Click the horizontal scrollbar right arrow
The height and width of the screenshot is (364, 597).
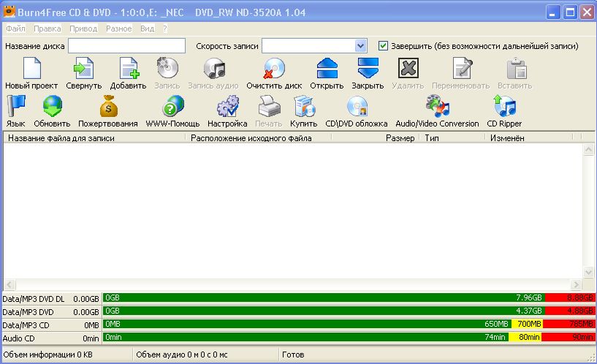(576, 284)
